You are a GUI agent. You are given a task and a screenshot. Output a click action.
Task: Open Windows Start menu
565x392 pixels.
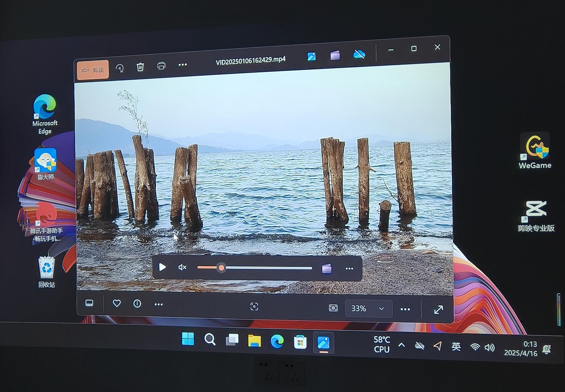click(188, 339)
